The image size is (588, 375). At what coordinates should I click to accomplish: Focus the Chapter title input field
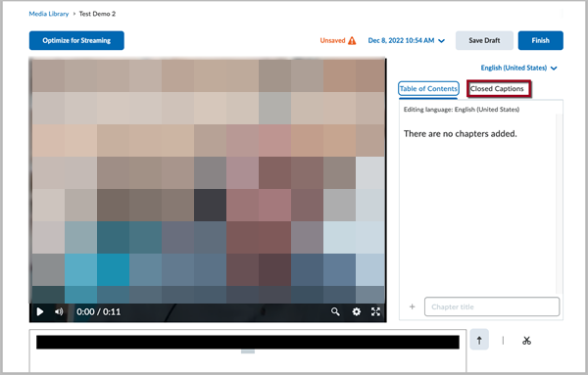pos(492,306)
